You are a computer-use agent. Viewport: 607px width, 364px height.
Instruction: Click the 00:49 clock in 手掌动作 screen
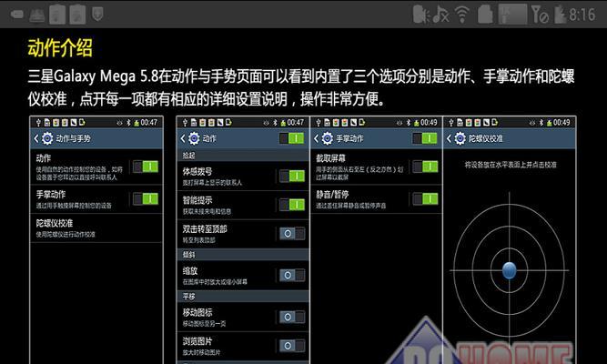429,122
